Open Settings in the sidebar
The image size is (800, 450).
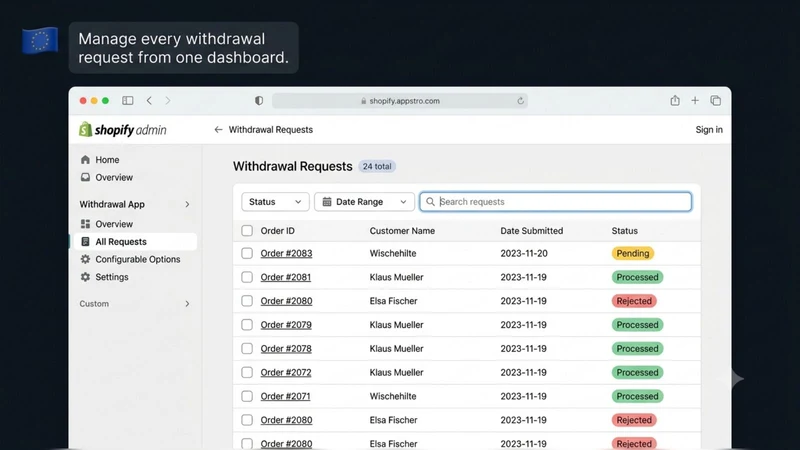pyautogui.click(x=112, y=277)
